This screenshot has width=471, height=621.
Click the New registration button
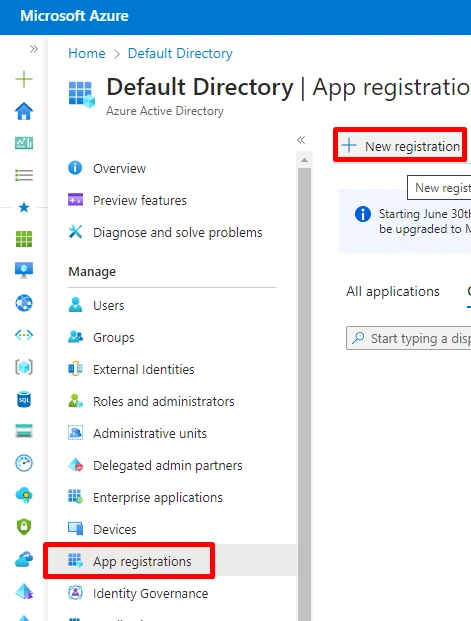(400, 146)
